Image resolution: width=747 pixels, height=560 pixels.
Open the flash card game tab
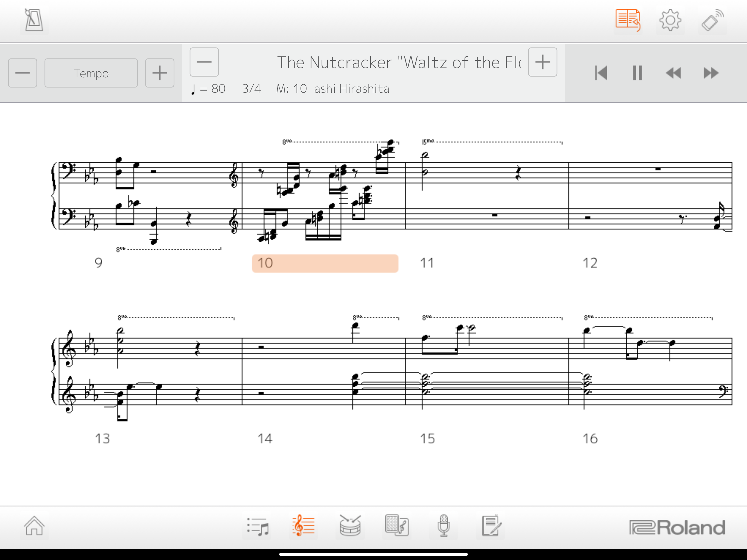(397, 526)
